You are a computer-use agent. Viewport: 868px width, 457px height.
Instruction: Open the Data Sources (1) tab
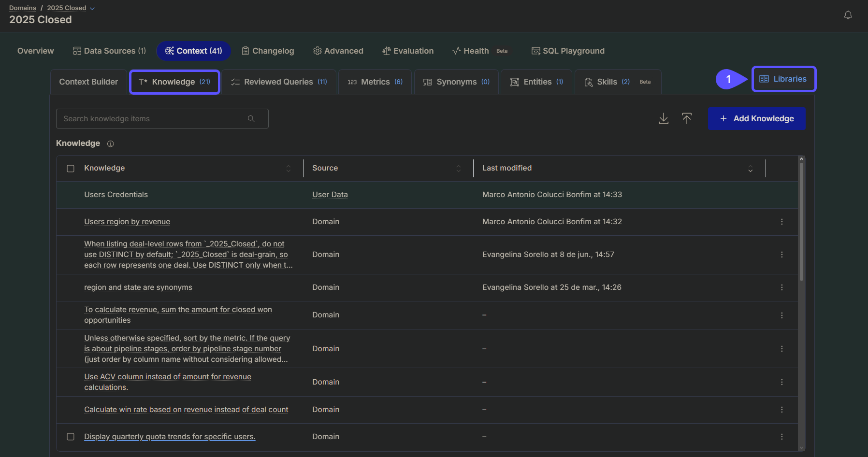click(x=109, y=51)
